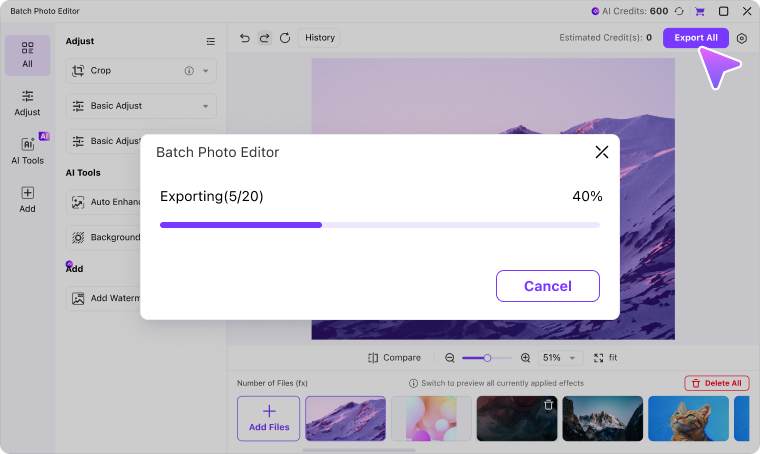The image size is (760, 454).
Task: Click the thumbnail strip horizontal scrollbar
Action: (359, 450)
